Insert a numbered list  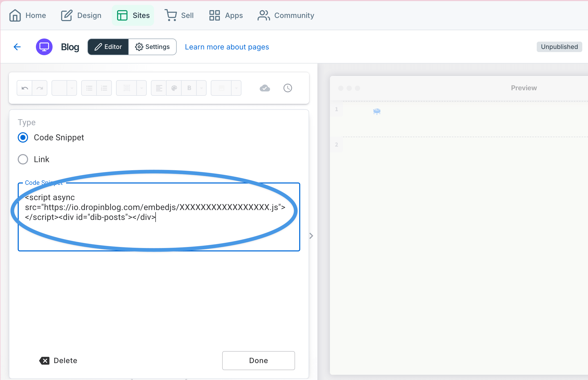coord(104,88)
